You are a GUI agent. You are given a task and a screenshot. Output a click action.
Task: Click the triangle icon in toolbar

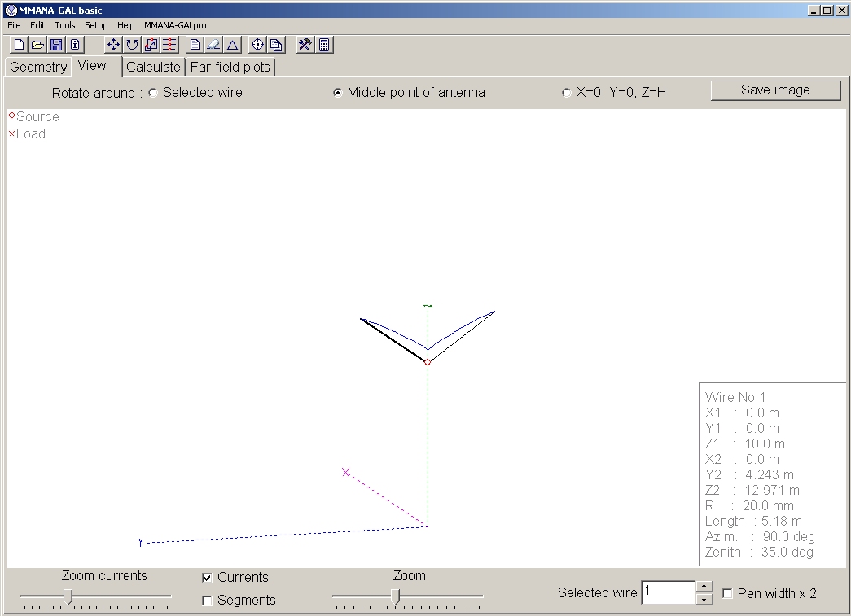(232, 45)
